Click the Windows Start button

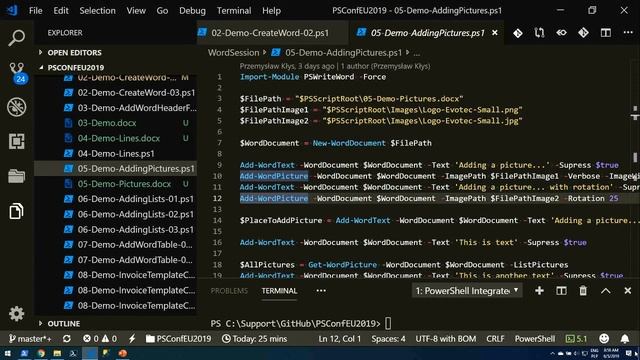click(x=8, y=353)
